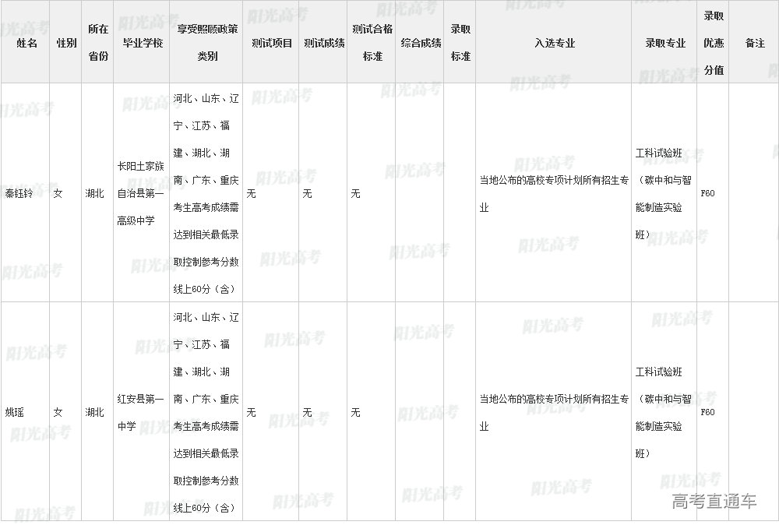Image resolution: width=779 pixels, height=532 pixels.
Task: Select the 测试合格标准 header cell
Action: [x=372, y=43]
